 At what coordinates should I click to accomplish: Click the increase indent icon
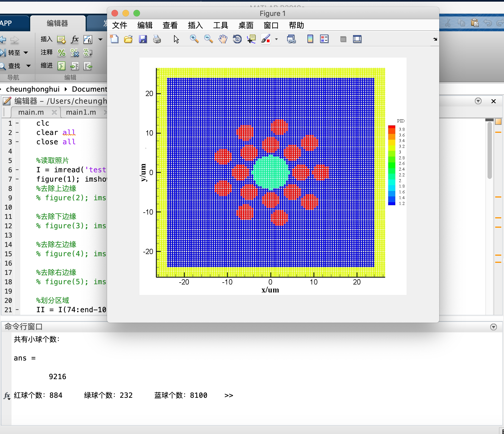[x=75, y=66]
